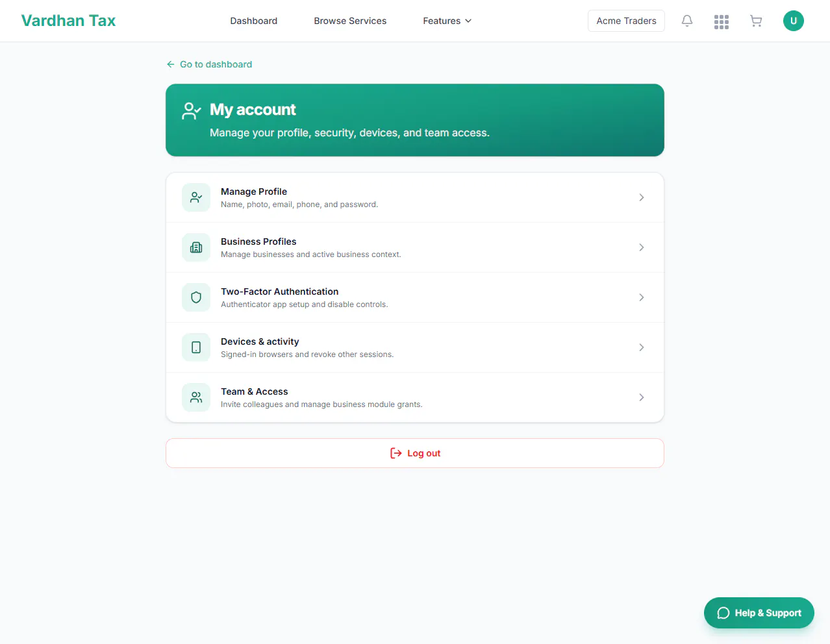Click 'Signed-in browsers and revoke other sessions.' text
This screenshot has height=644, width=830.
[x=307, y=354]
